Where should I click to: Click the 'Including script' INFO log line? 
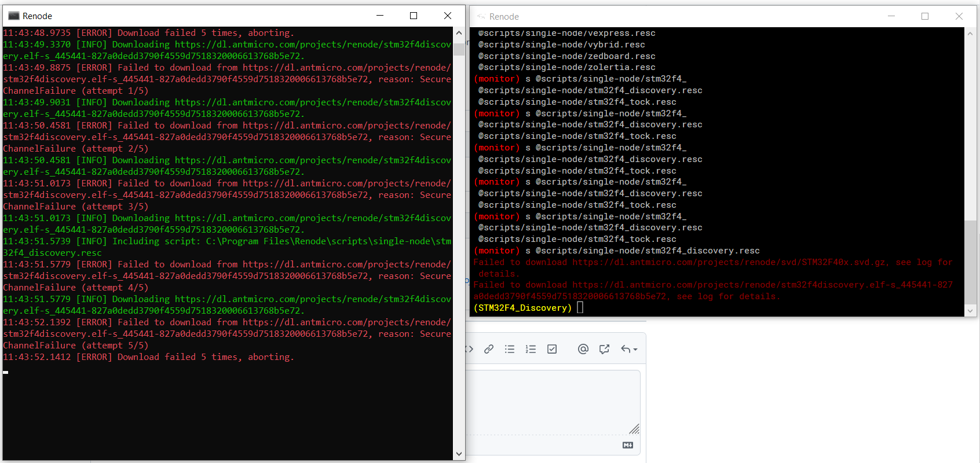[227, 247]
